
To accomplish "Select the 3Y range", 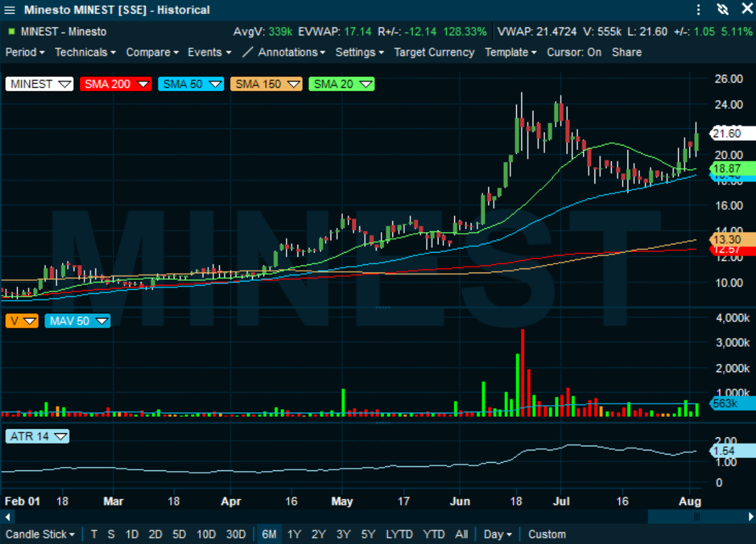I will pos(343,535).
